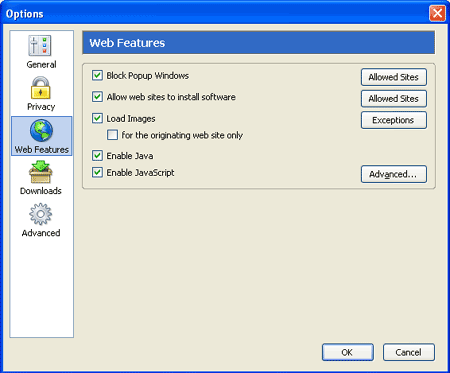Screen dimensions: 450x373
Task: Disable Load Images checkbox
Action: (x=97, y=118)
